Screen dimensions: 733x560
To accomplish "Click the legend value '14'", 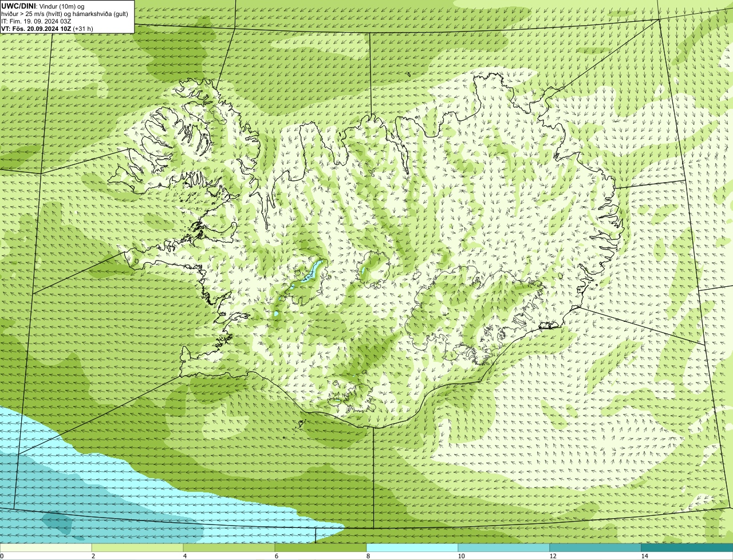I will 644,556.
